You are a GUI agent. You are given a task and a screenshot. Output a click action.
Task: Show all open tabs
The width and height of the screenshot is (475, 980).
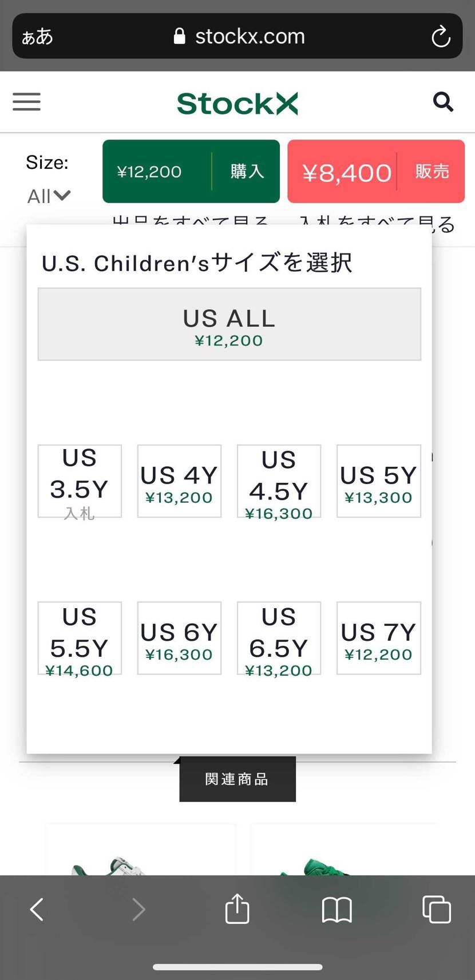437,909
